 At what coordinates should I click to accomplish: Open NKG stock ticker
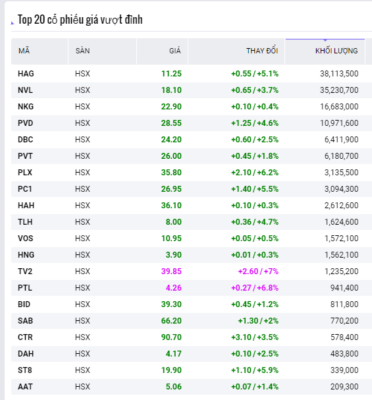[x=26, y=107]
